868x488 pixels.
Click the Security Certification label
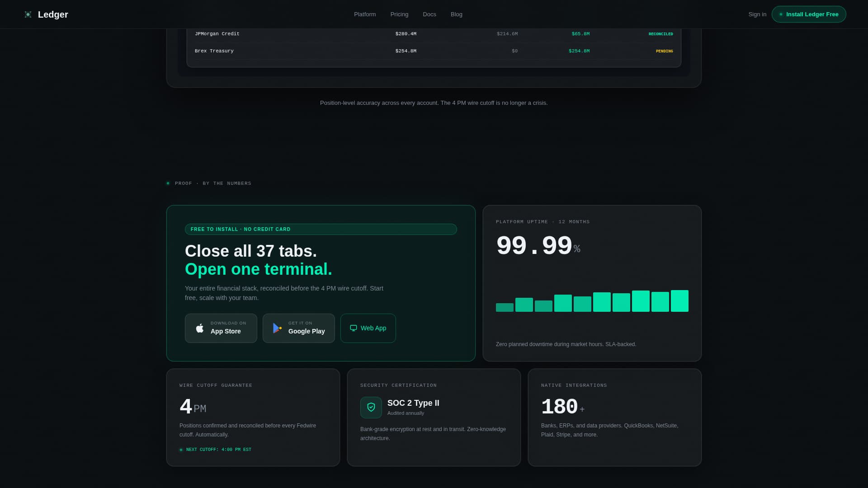click(x=398, y=385)
